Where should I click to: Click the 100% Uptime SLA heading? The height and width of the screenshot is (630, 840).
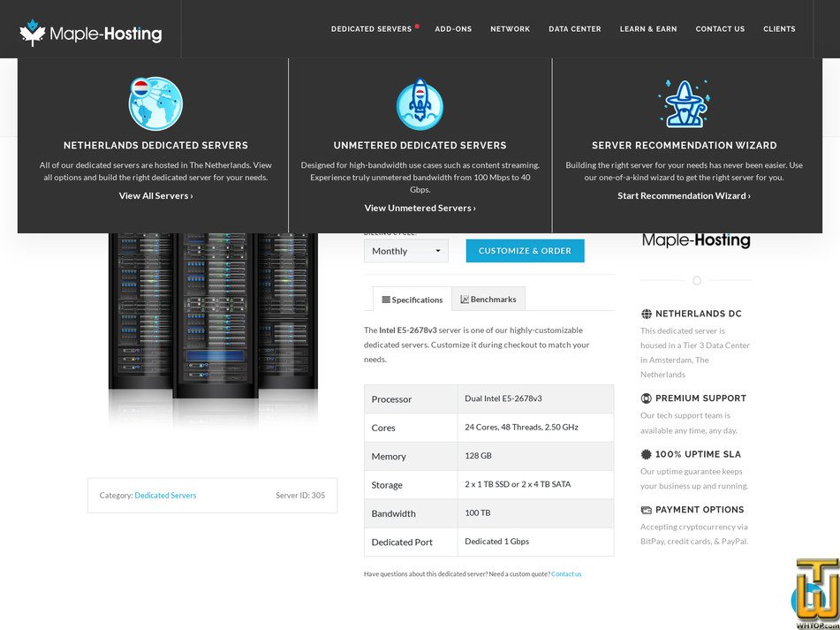pyautogui.click(x=698, y=454)
